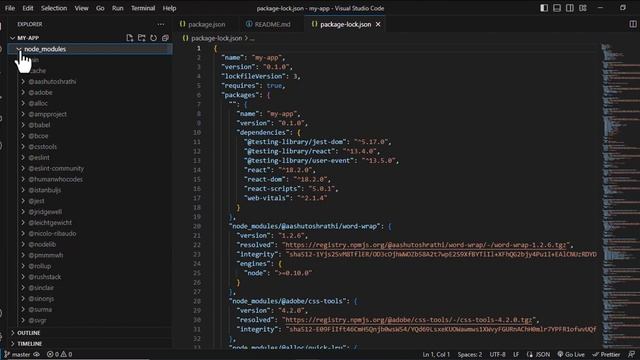640x360 pixels.
Task: Close the package-lock.json tab
Action: click(378, 24)
